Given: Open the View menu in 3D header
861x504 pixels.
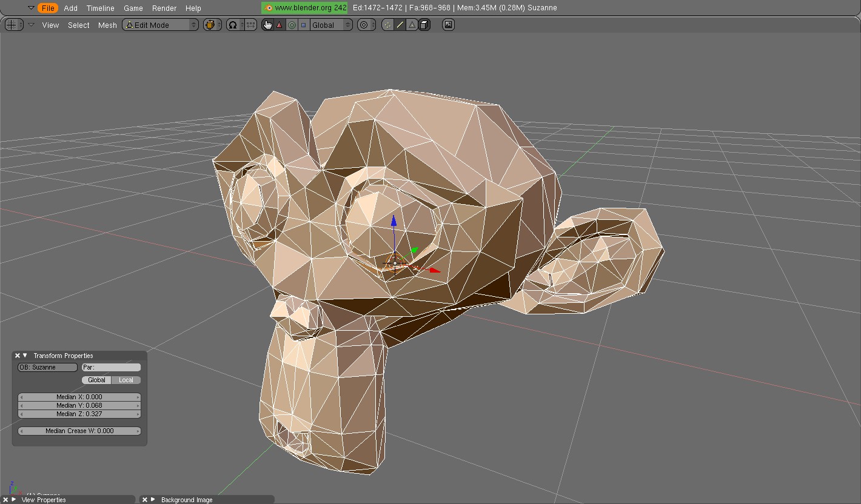Looking at the screenshot, I should pos(50,25).
